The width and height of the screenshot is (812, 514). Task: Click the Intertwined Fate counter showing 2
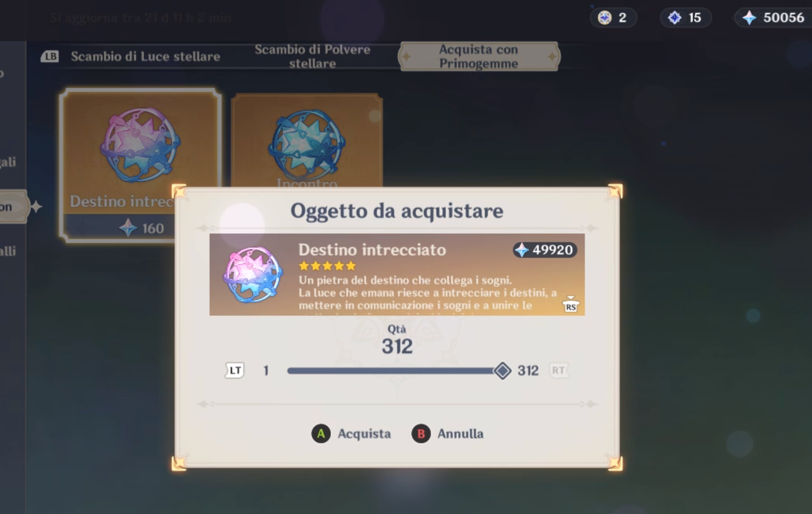pos(613,18)
